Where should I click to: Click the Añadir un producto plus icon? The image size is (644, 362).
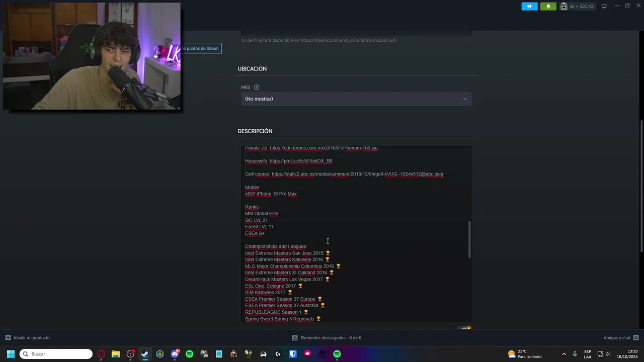8,338
